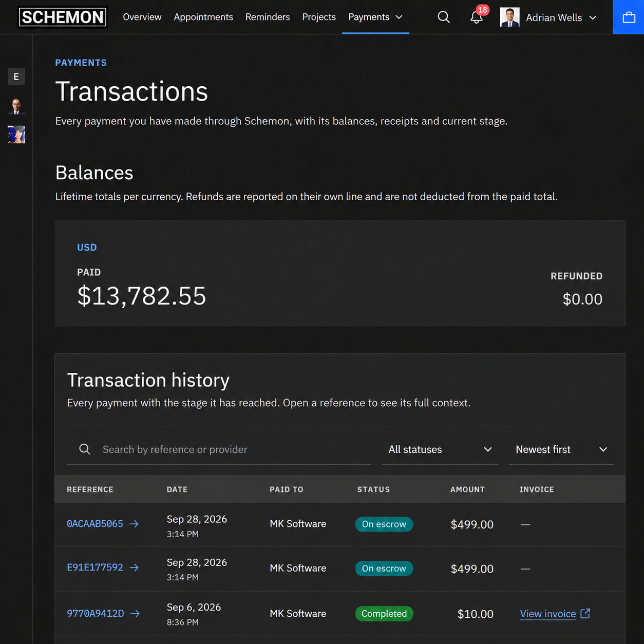Go to the Appointments tab
Screen dimensions: 644x644
pos(203,17)
